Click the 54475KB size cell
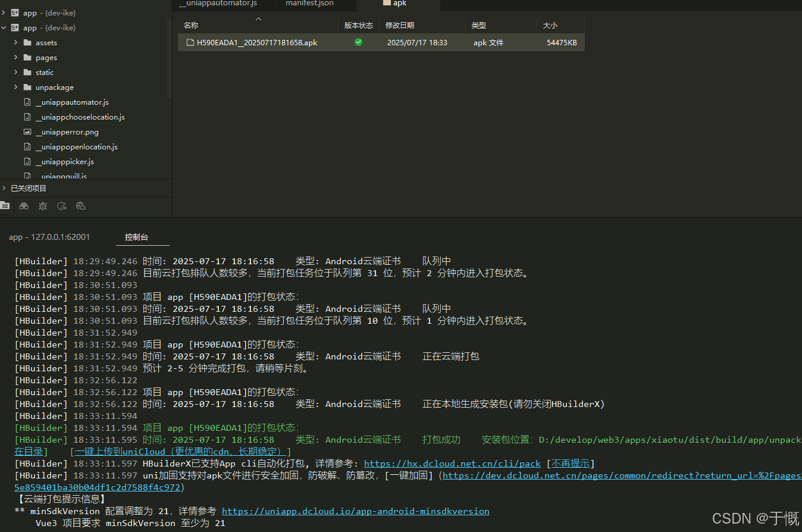This screenshot has height=532, width=802. (562, 43)
